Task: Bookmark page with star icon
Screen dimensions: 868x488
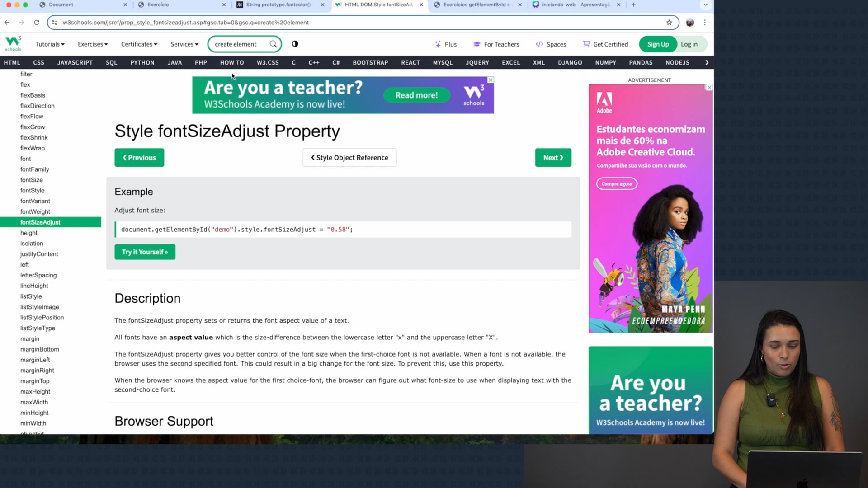Action: tap(669, 23)
